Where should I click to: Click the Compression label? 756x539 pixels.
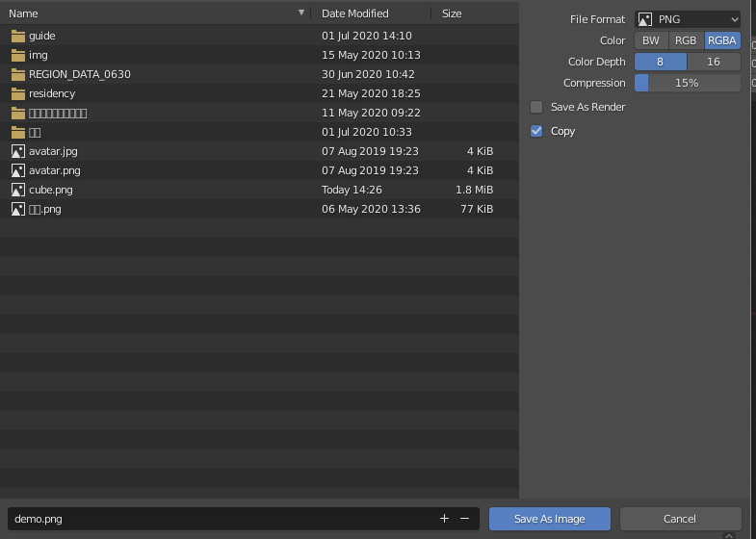pyautogui.click(x=594, y=83)
